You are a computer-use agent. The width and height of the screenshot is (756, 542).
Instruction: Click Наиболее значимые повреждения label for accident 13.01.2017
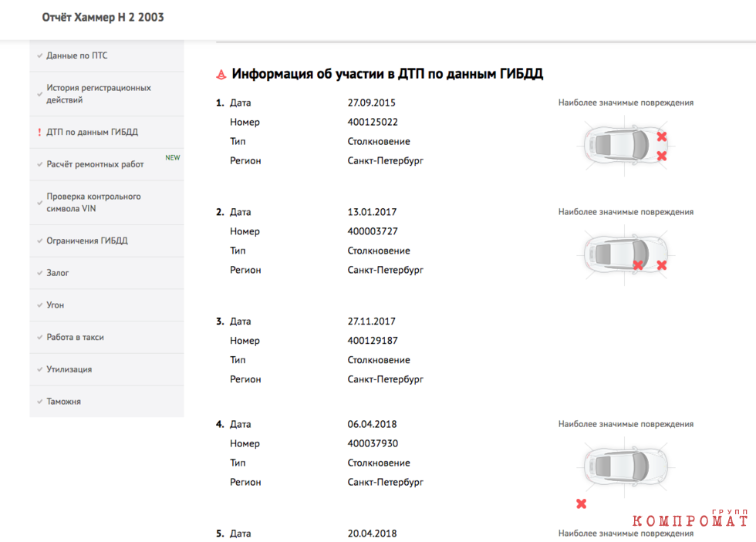pos(626,212)
